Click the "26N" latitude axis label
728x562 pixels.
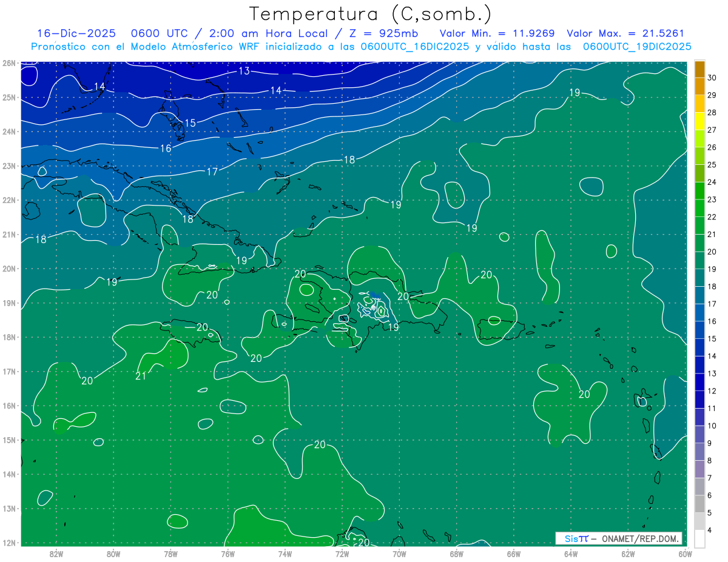point(9,63)
